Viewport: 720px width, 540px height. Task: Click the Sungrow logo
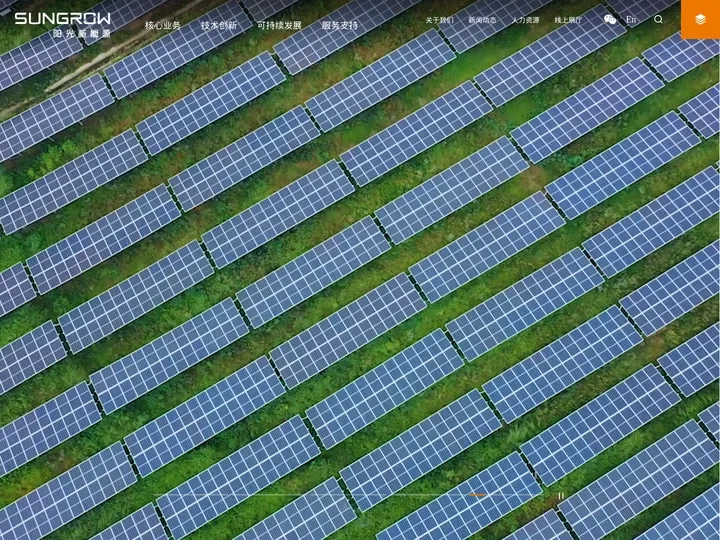coord(62,25)
